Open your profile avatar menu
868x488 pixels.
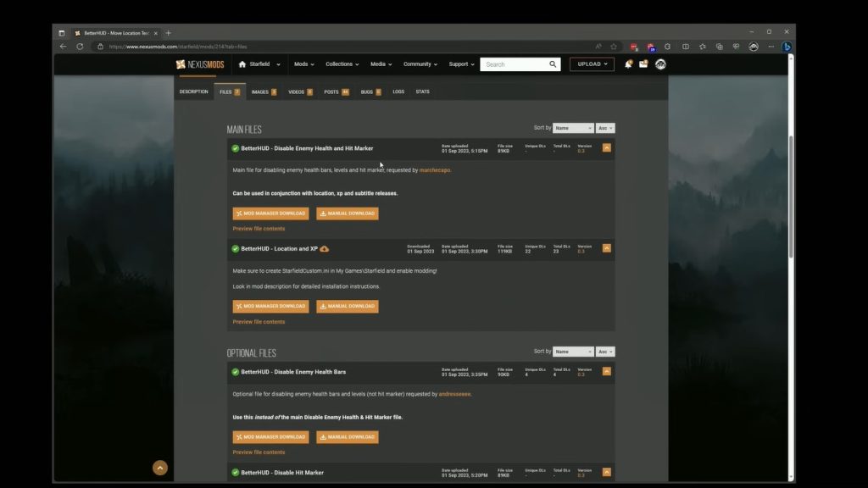[x=661, y=64]
